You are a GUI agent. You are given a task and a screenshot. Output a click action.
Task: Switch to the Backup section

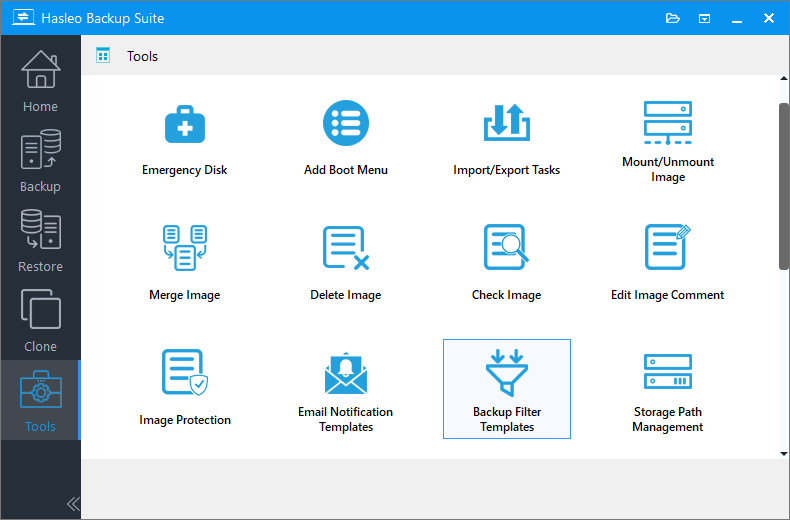(x=40, y=160)
